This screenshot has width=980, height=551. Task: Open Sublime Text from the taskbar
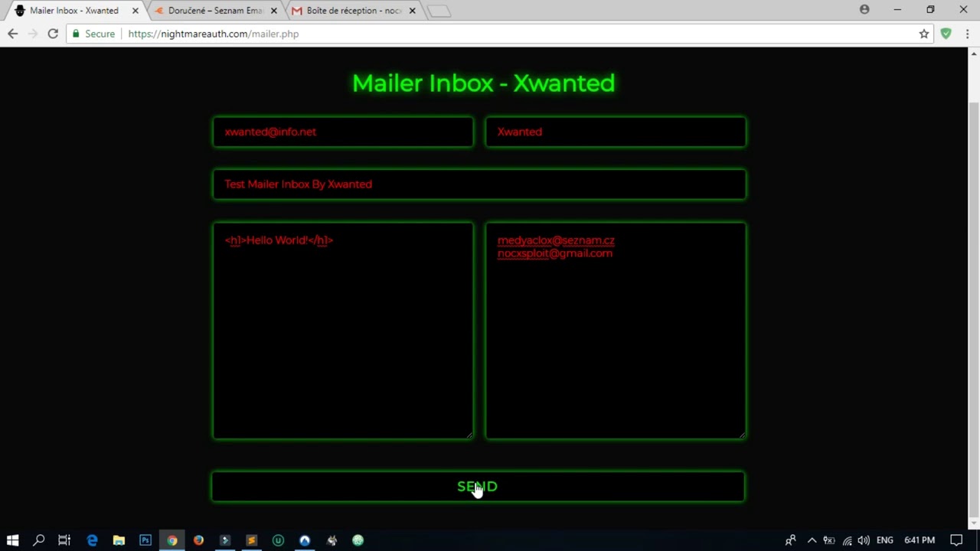pyautogui.click(x=251, y=540)
